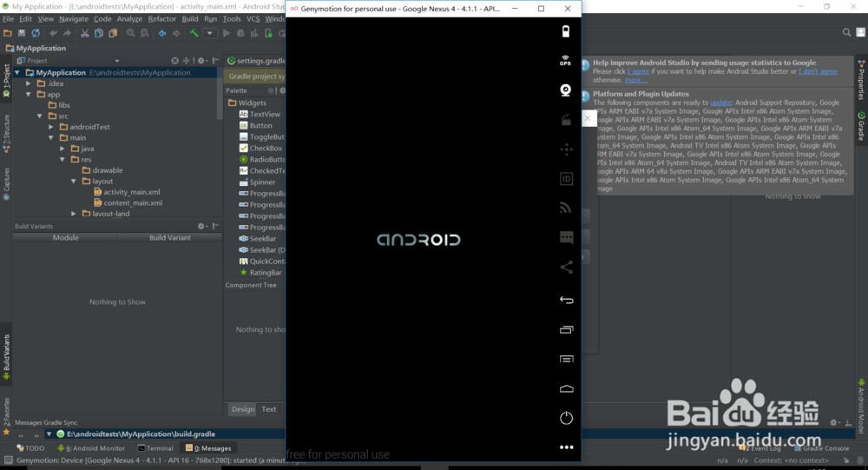Click the Copy toolbar icon
Screen dimensions: 868x470
pos(99,33)
